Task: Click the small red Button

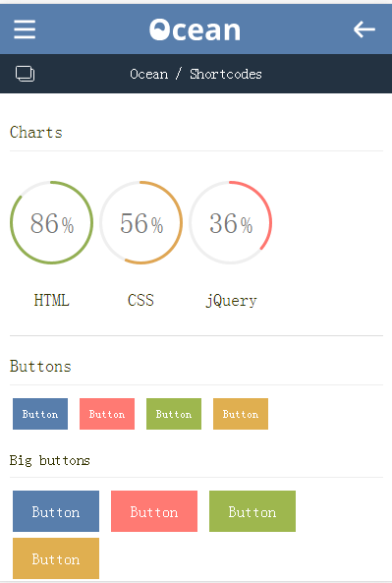Action: pyautogui.click(x=107, y=414)
